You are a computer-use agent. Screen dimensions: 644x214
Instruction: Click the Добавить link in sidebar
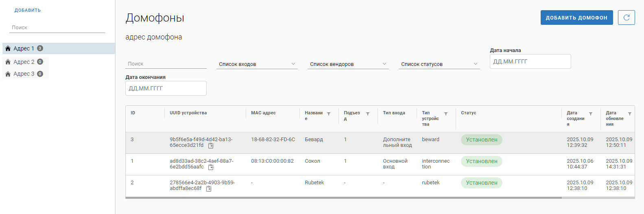(28, 10)
